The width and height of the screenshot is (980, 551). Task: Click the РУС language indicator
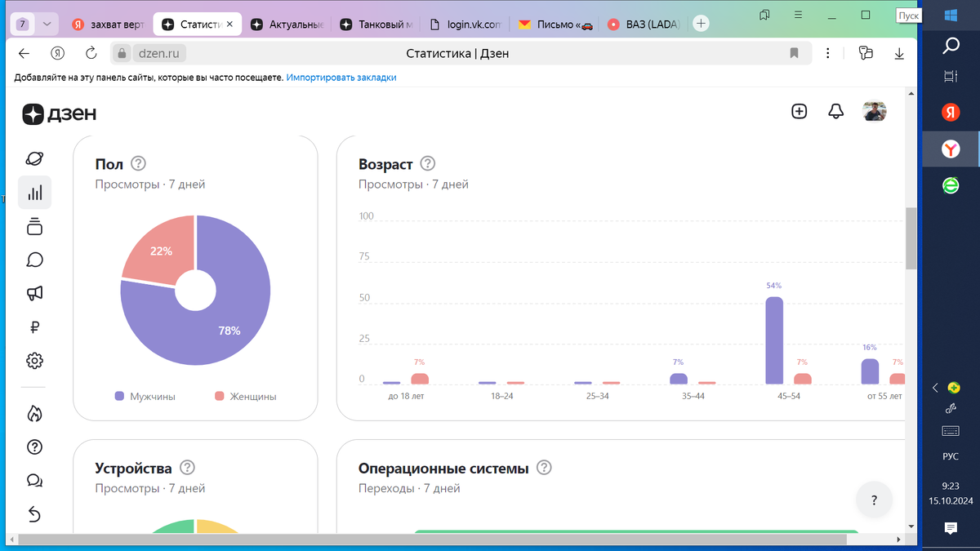[951, 456]
